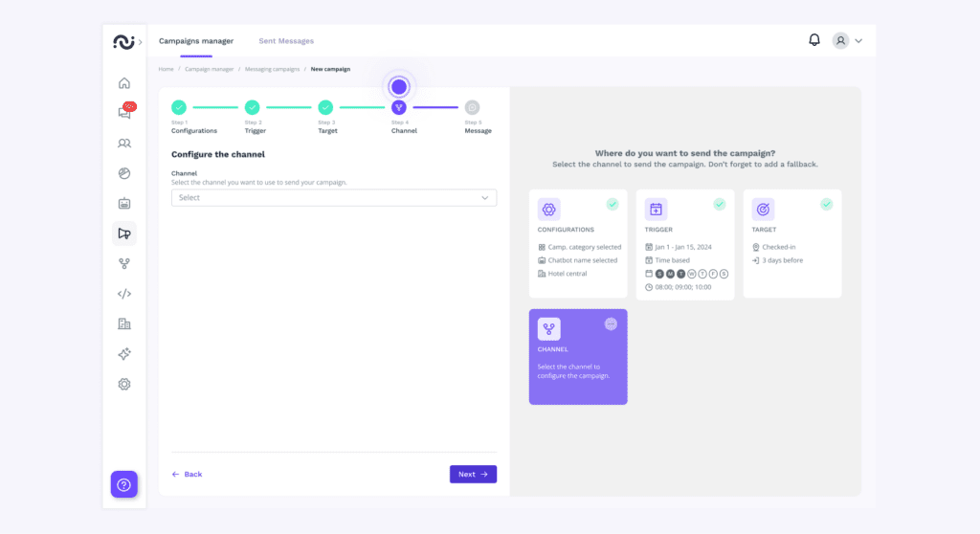Viewport: 980px width, 534px height.
Task: Open the settings gear icon in sidebar
Action: point(123,384)
